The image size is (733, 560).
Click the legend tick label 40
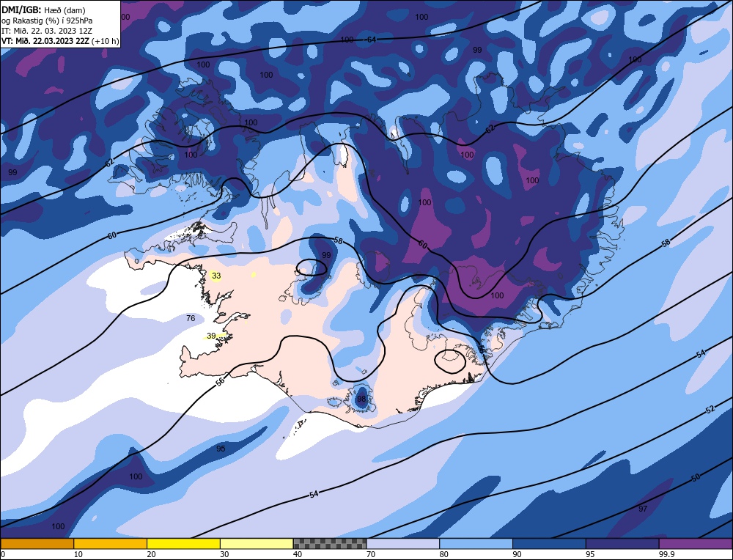298,554
